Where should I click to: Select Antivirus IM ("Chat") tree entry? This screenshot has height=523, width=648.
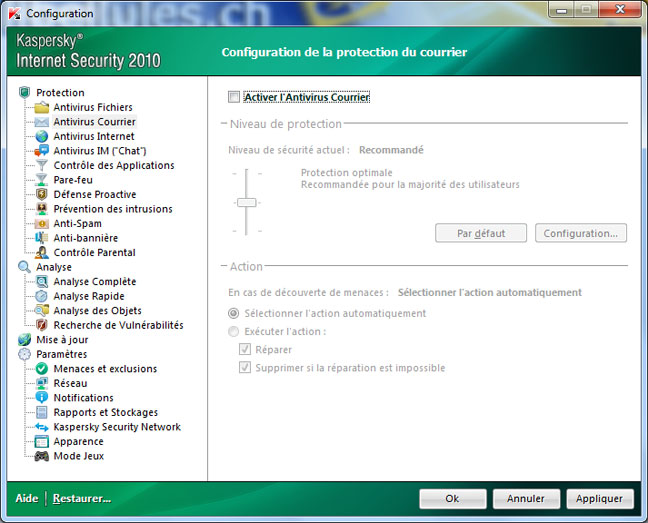[100, 151]
